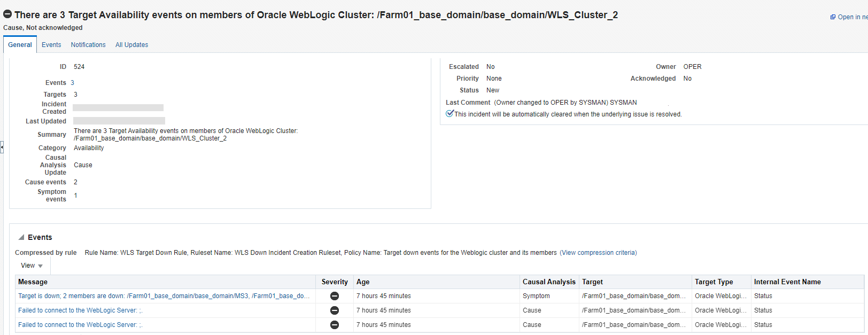868x335 pixels.
Task: Open the Notifications tab
Action: tap(88, 45)
